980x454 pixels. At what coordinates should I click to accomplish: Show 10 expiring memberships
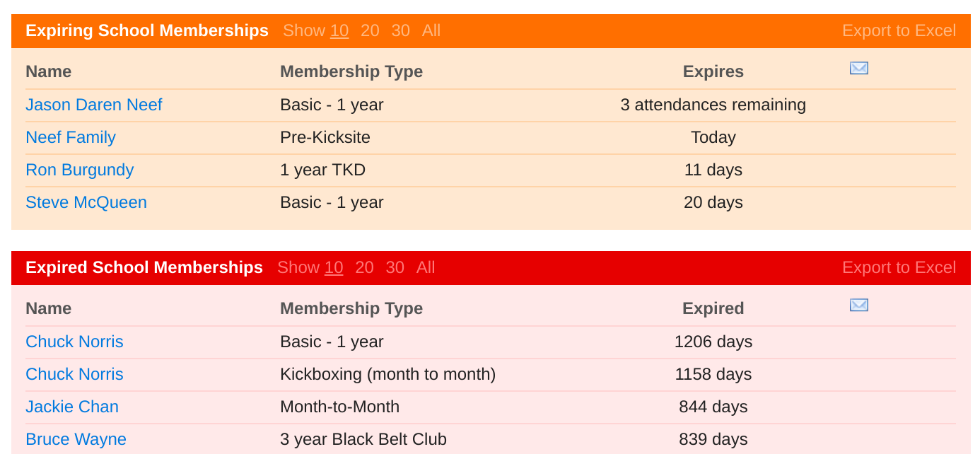coord(339,31)
